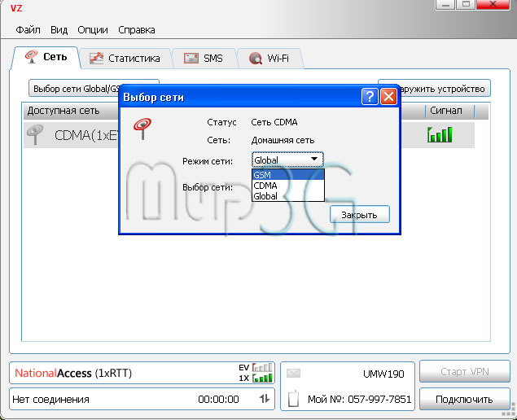This screenshot has height=420, width=517.
Task: Open the Режим сети Global dropdown
Action: (x=287, y=160)
